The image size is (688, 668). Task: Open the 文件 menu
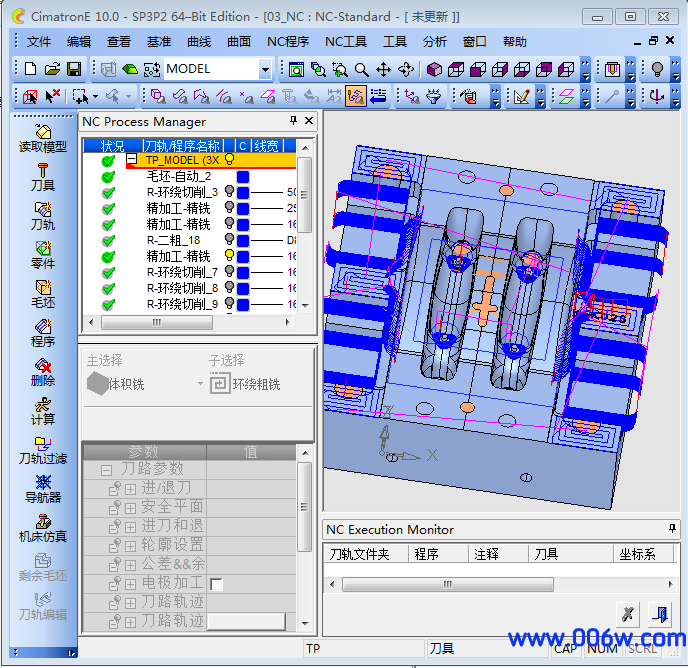pos(39,42)
